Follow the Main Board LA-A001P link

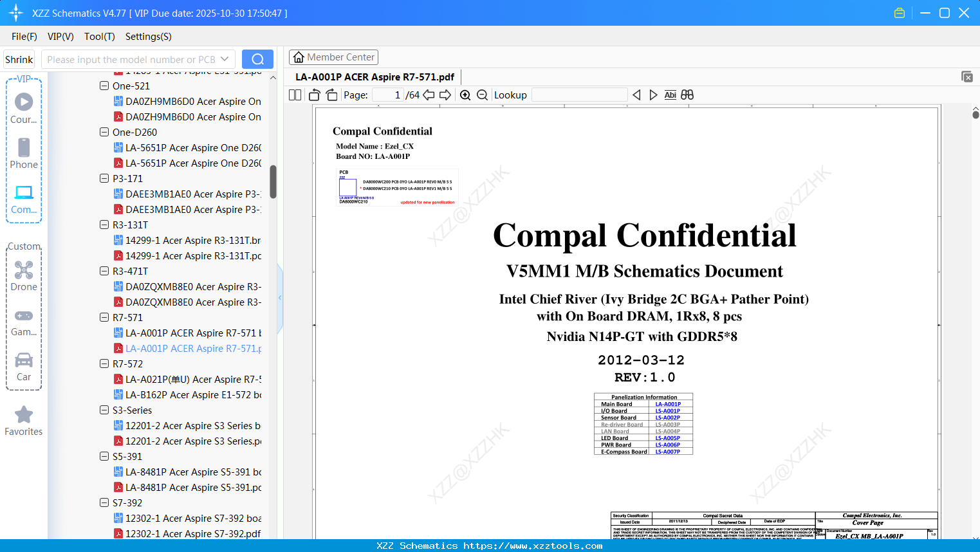click(668, 405)
